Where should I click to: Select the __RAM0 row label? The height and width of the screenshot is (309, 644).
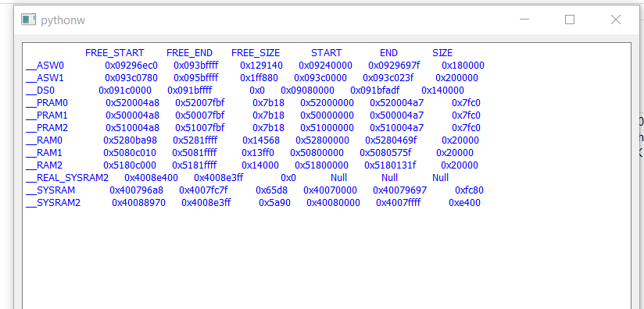point(44,140)
